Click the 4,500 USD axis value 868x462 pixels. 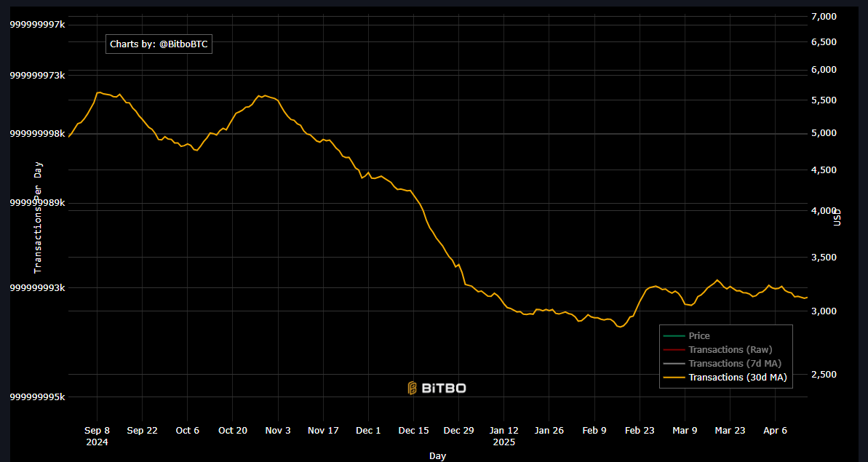click(823, 170)
